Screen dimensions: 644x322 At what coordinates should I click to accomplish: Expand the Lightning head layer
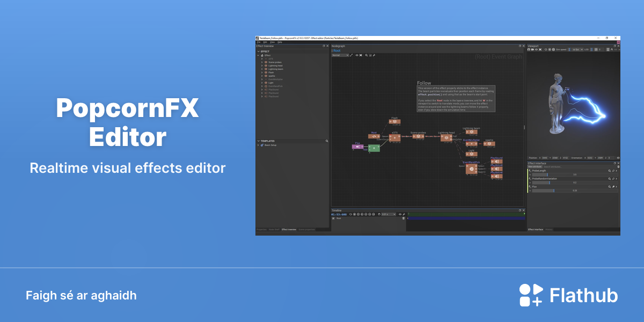262,65
